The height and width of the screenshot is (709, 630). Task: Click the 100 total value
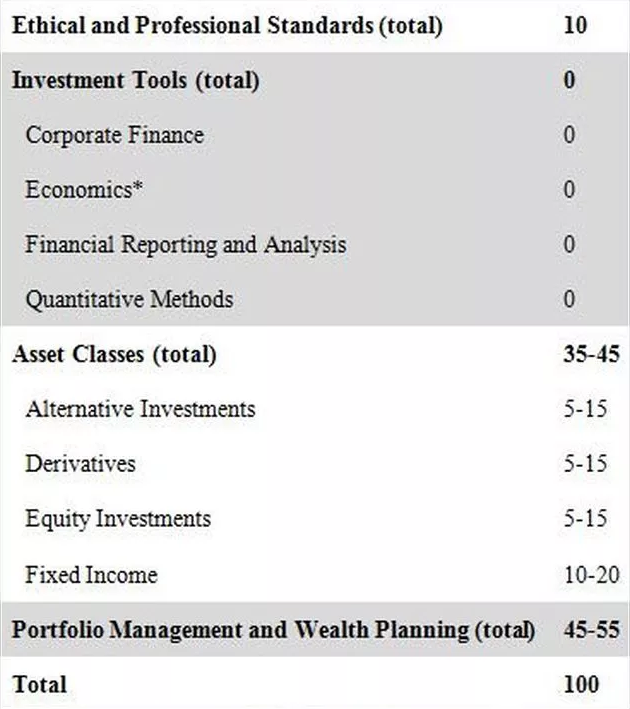(581, 685)
